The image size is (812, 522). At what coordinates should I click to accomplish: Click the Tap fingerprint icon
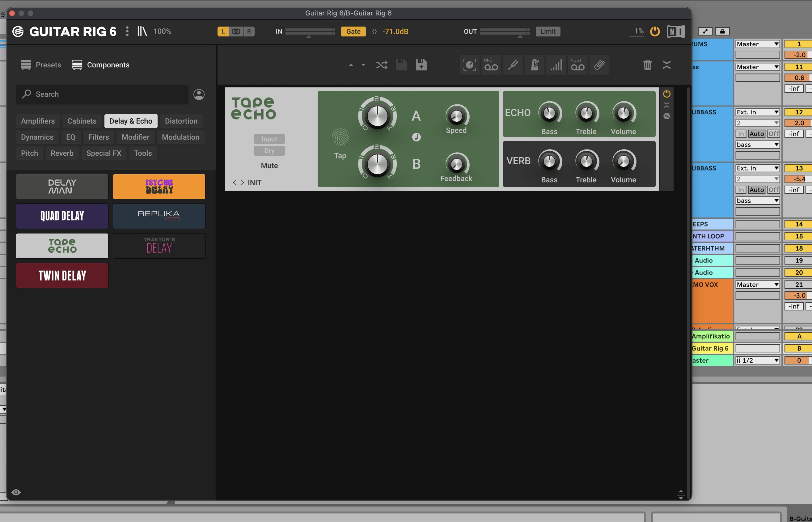click(340, 137)
